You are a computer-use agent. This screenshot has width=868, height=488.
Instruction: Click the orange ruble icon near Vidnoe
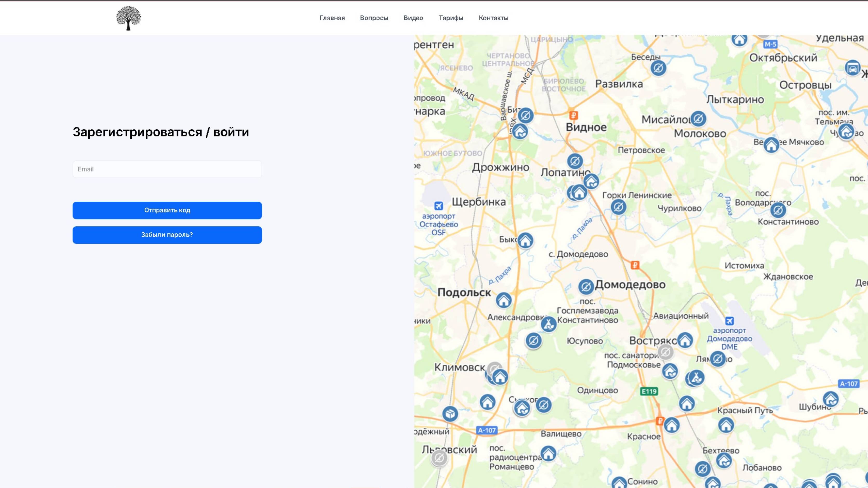click(x=573, y=115)
